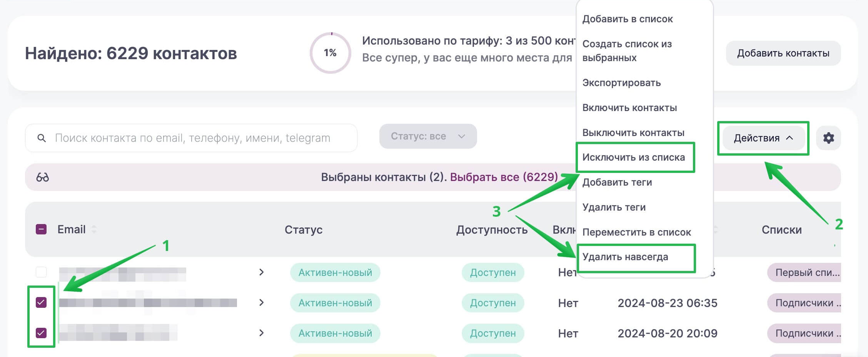
Task: Click the date 2024-08-23 06:35
Action: [668, 303]
